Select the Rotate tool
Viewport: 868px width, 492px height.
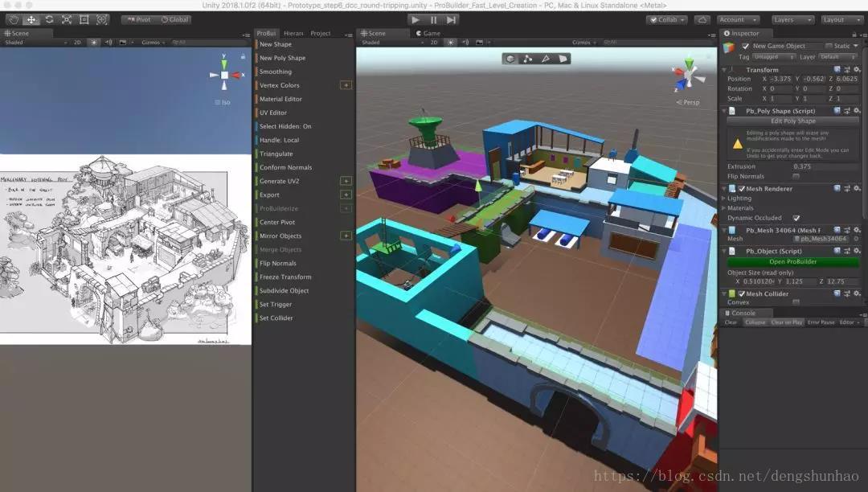coord(49,19)
